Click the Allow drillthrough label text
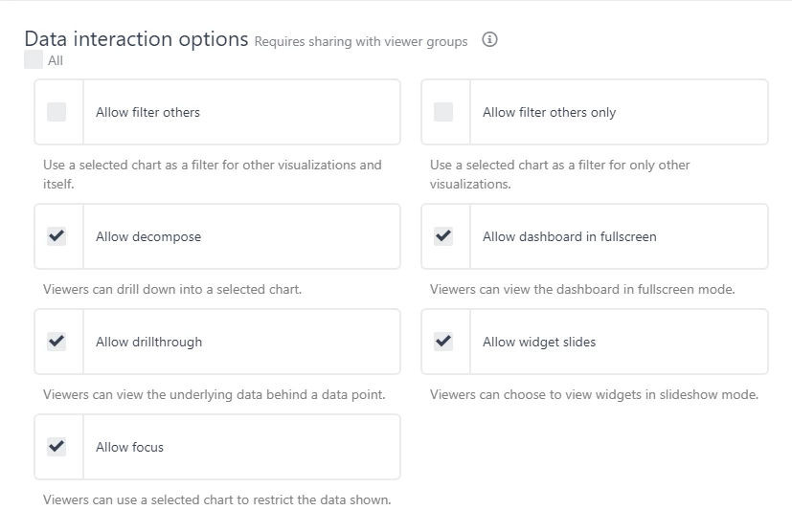The image size is (792, 532). point(148,342)
